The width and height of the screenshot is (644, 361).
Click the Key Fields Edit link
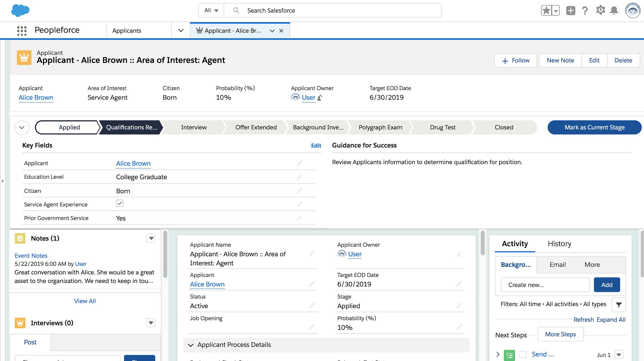[316, 146]
